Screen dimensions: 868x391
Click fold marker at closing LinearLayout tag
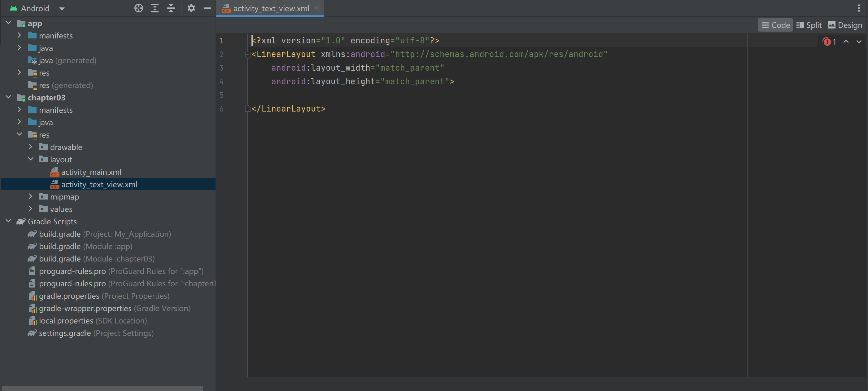[247, 108]
